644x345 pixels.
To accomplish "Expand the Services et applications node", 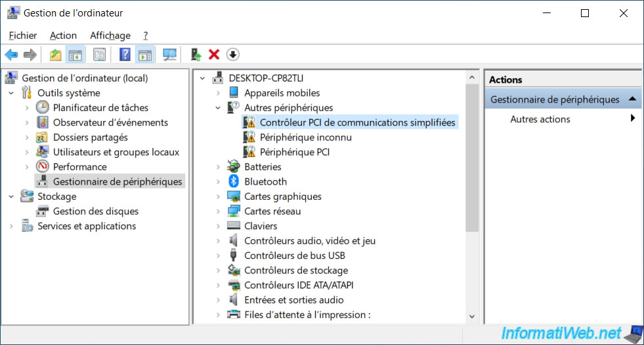I will pos(11,226).
